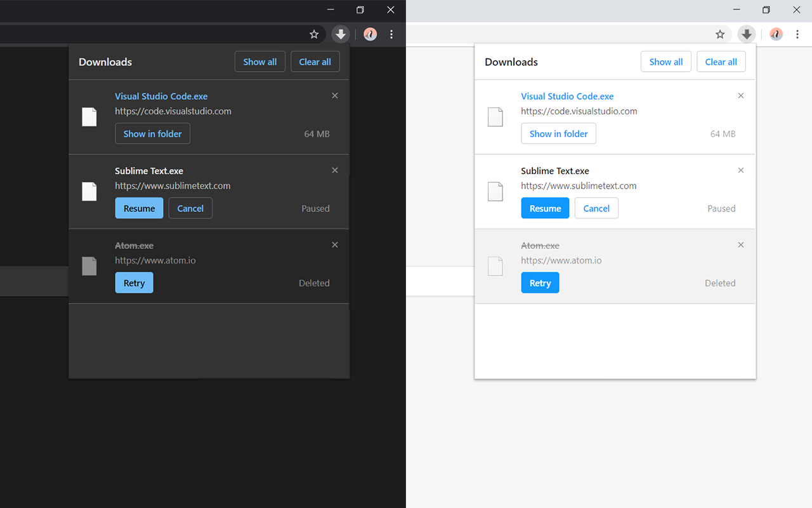The height and width of the screenshot is (508, 812).
Task: Open Chrome's three-dot menu in the light window
Action: click(797, 34)
